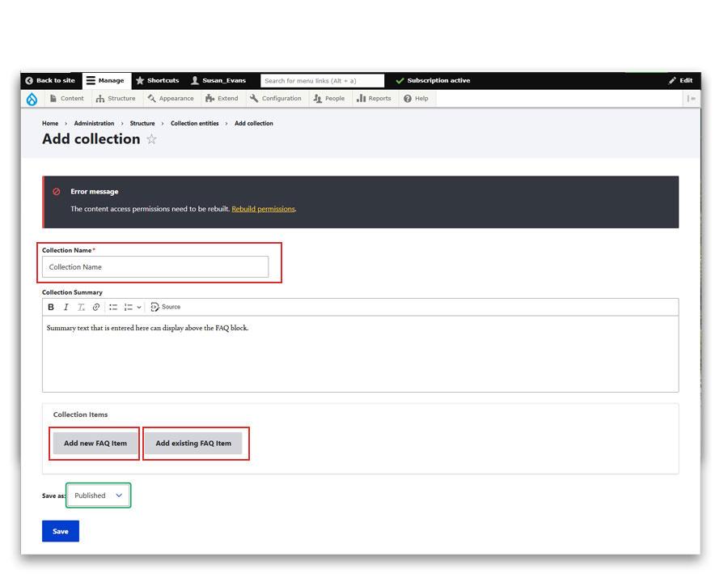Viewport: 728px width, 578px height.
Task: Click the Drupal drop logo icon
Action: tap(32, 99)
